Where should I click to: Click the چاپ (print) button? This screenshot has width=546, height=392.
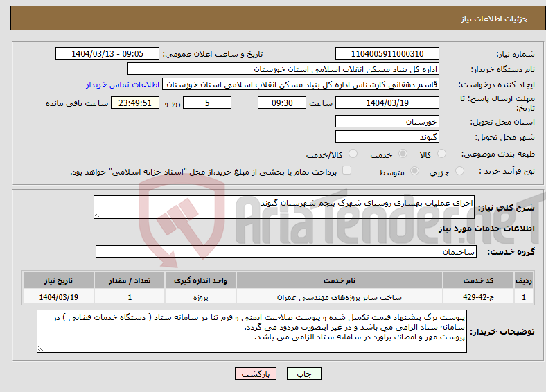click(x=303, y=373)
